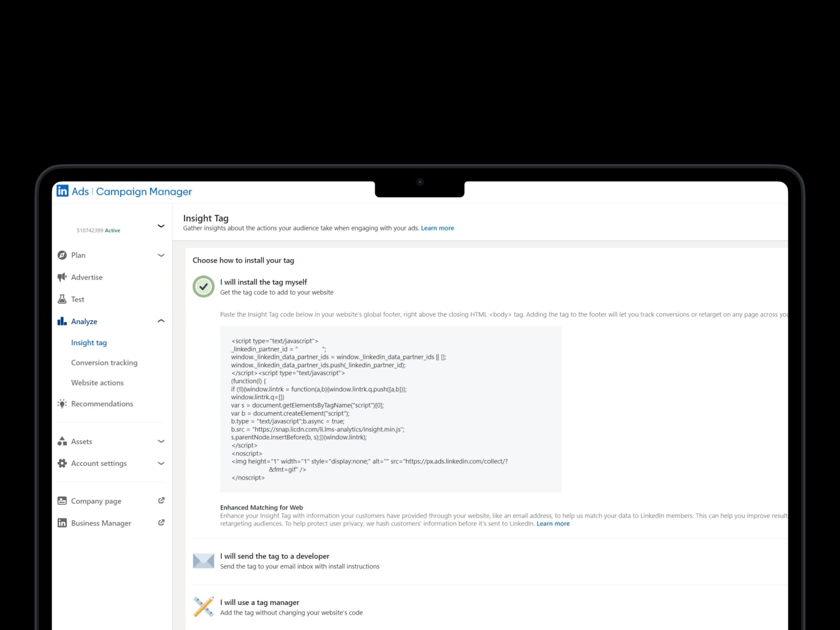Open the Insight tag menu item
This screenshot has height=630, width=840.
89,343
